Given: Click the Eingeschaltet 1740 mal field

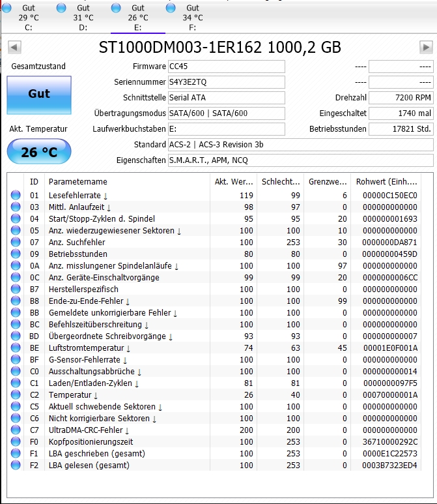Looking at the screenshot, I should pyautogui.click(x=401, y=113).
